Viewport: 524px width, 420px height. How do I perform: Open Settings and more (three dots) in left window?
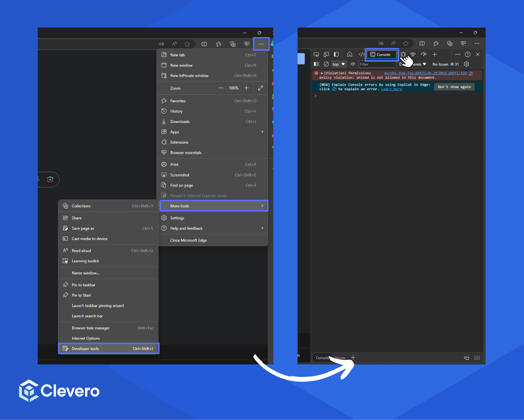(261, 44)
